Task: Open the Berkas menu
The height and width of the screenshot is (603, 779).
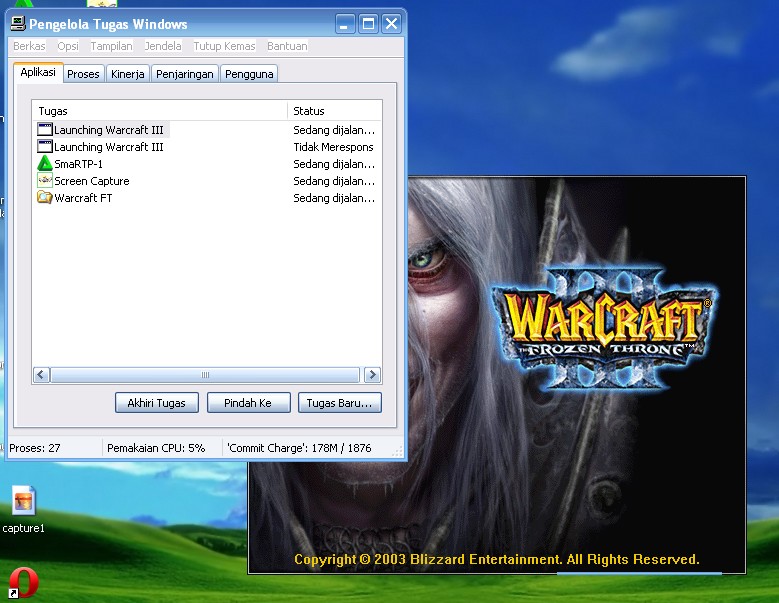Action: pyautogui.click(x=29, y=46)
